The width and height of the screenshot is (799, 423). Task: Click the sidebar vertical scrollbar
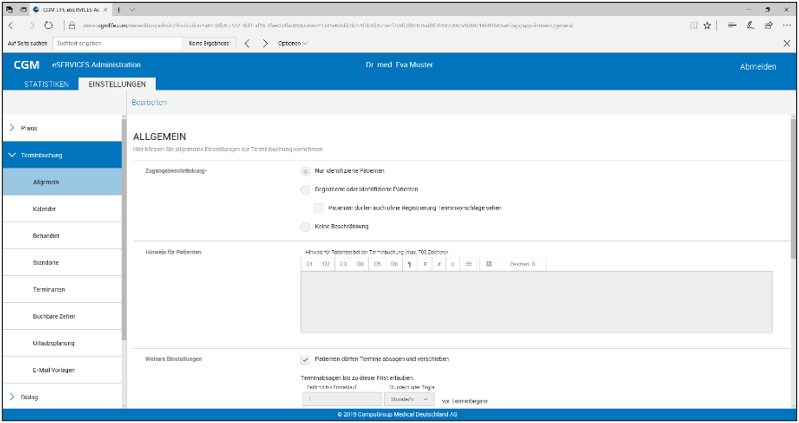pyautogui.click(x=124, y=229)
